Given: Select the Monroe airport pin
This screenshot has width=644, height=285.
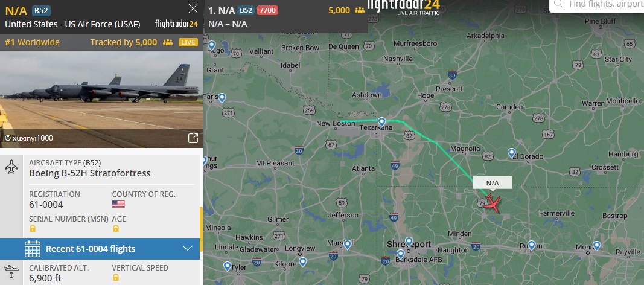Looking at the screenshot, I should click(x=596, y=246).
